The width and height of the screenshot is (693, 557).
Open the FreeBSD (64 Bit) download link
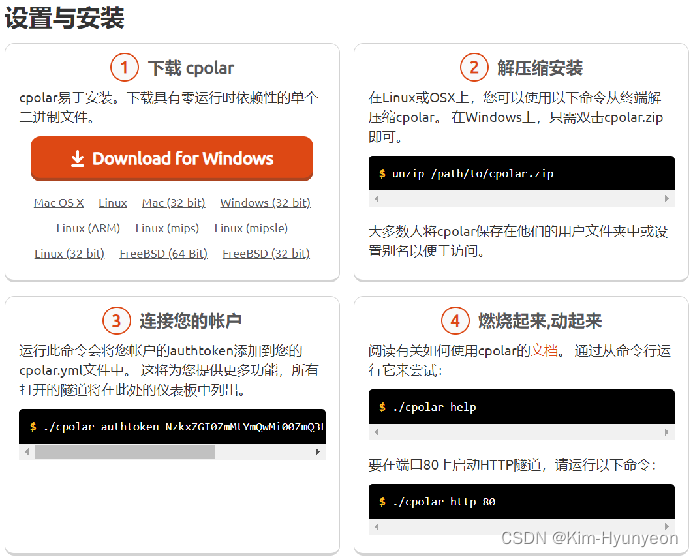[164, 254]
